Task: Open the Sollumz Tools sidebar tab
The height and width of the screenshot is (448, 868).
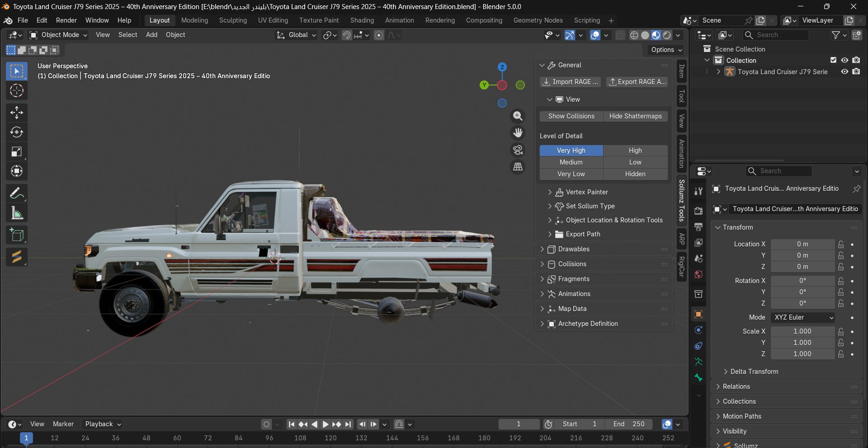Action: coord(681,201)
